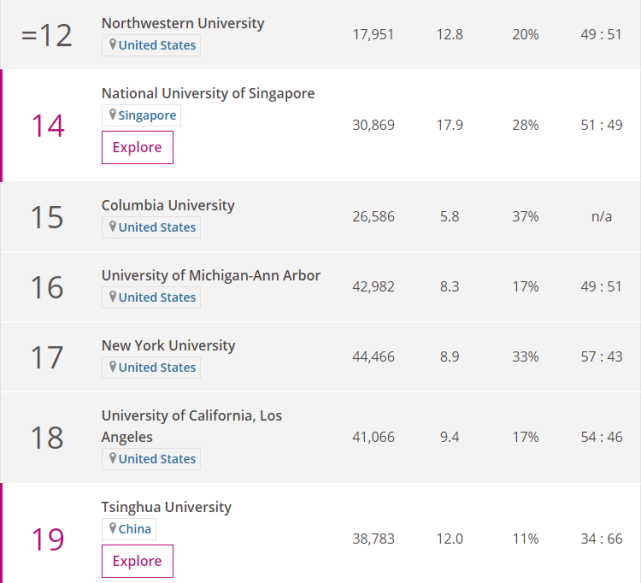Click the location pin icon beside Northwestern's United States tag
This screenshot has height=583, width=641.
pos(113,45)
